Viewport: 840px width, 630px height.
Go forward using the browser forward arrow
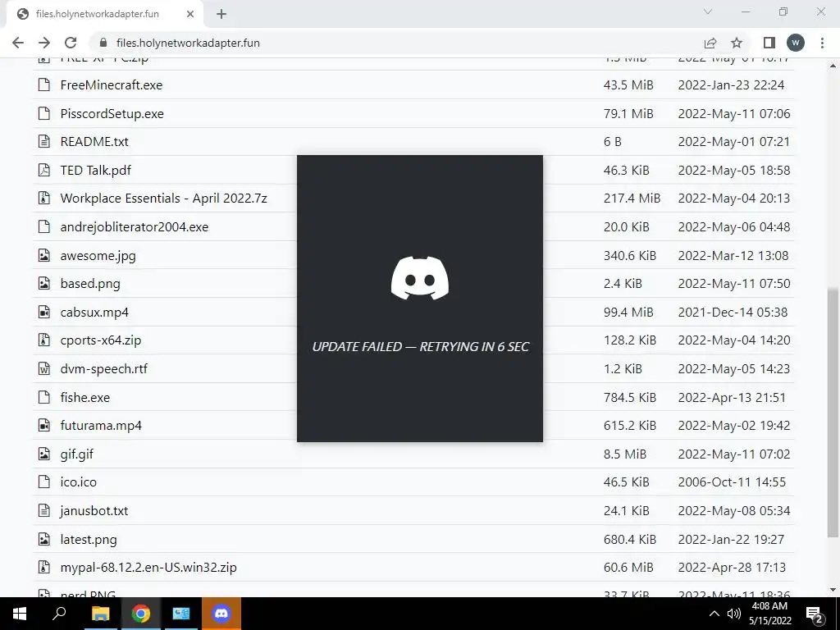click(44, 43)
